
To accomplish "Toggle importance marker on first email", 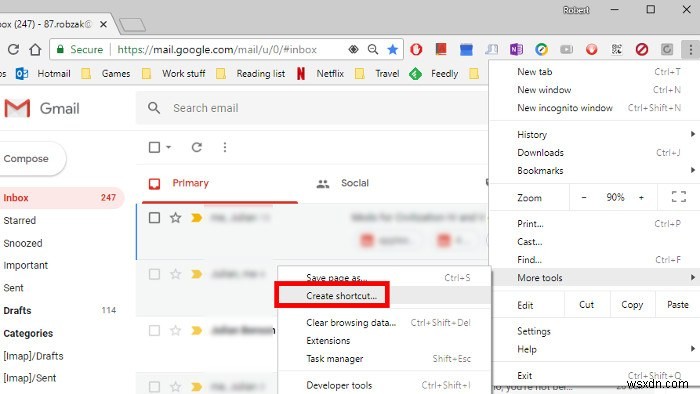I will pos(196,218).
